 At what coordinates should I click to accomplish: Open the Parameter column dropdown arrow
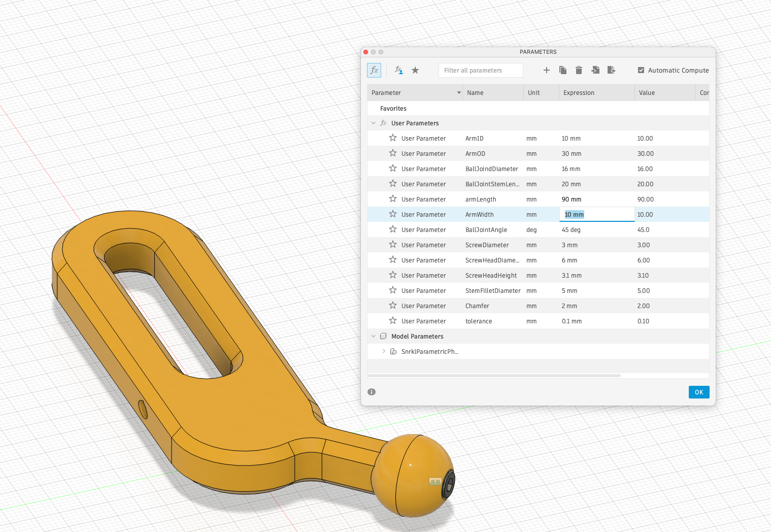point(459,93)
